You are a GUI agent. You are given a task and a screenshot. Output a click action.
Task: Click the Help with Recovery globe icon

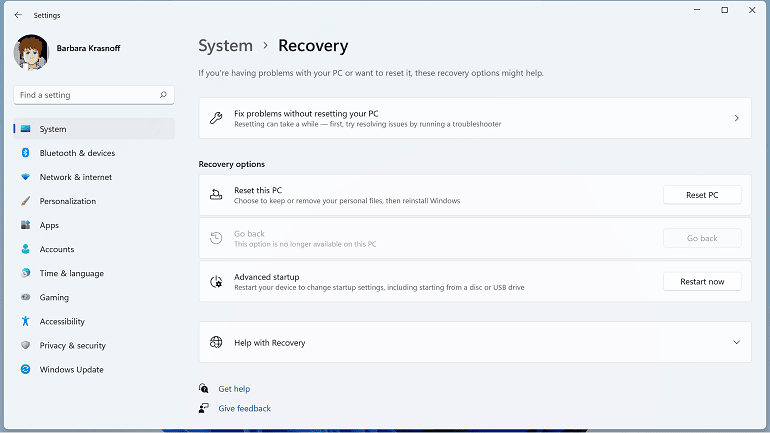tap(216, 342)
